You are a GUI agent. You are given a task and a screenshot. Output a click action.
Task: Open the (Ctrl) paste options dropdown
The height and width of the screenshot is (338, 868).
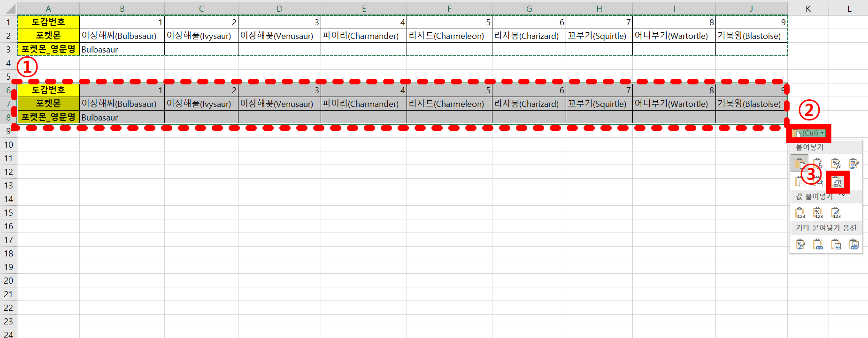coord(808,134)
